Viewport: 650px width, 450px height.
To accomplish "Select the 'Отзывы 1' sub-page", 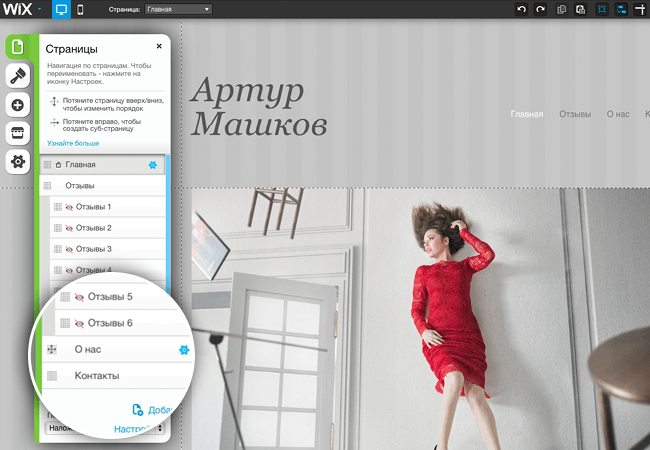I will point(107,207).
